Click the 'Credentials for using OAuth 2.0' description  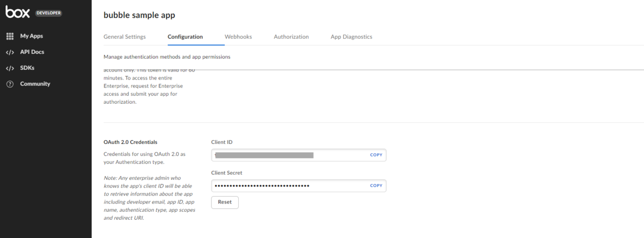tap(144, 158)
